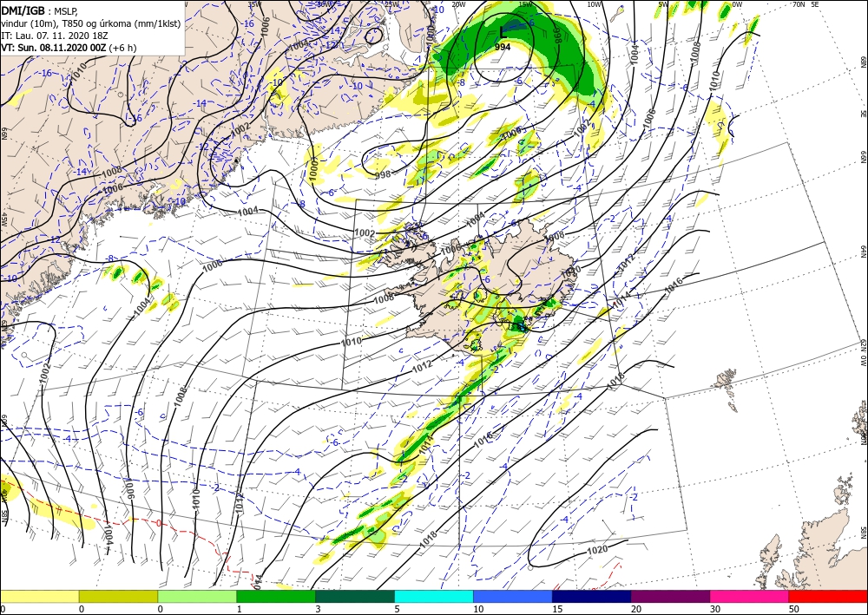Click the 5W longitude label
Viewport: 868px width, 615px height.
pos(664,4)
